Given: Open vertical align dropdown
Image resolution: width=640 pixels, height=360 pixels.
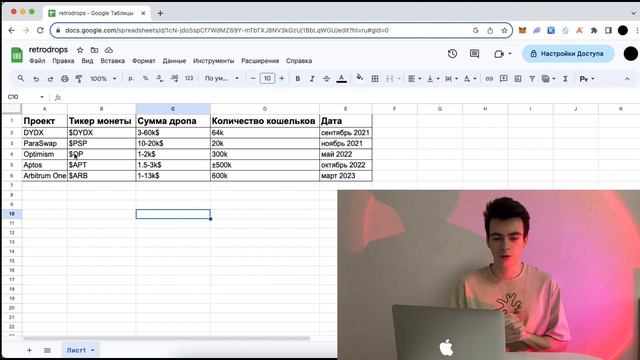Looking at the screenshot, I should (x=433, y=79).
